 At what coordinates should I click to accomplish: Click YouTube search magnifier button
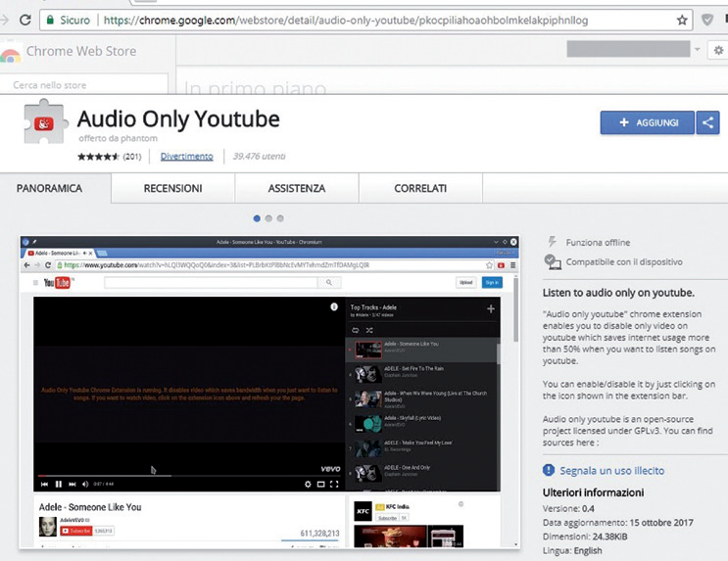329,282
